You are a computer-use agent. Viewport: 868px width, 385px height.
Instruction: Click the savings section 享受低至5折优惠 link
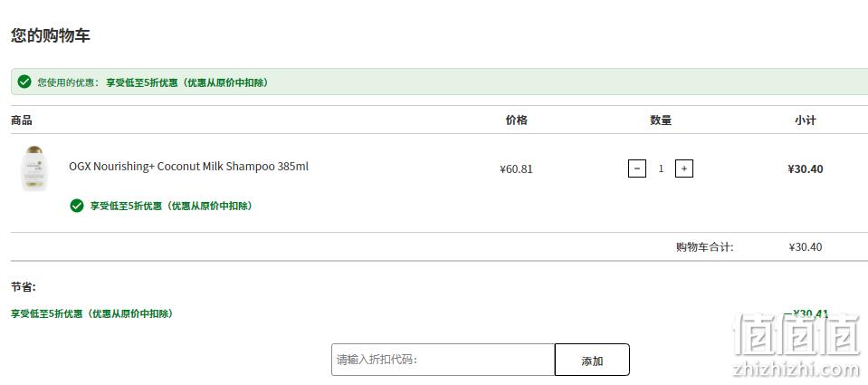click(x=92, y=313)
